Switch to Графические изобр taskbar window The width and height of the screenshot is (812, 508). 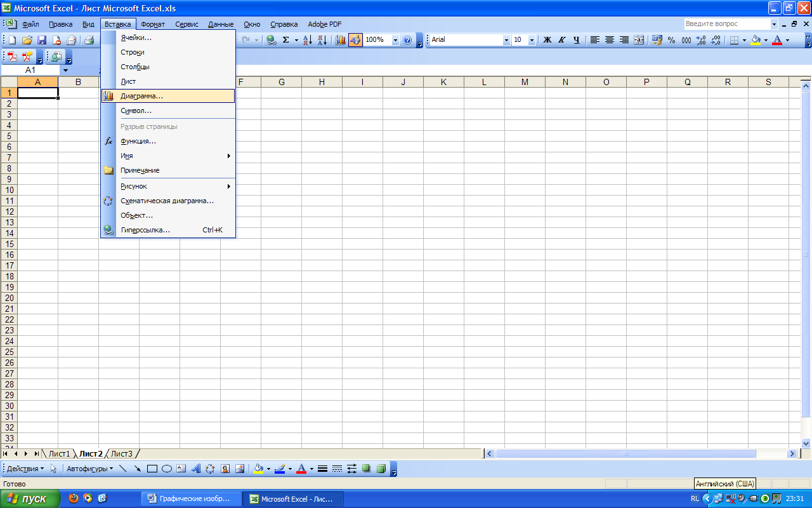192,498
